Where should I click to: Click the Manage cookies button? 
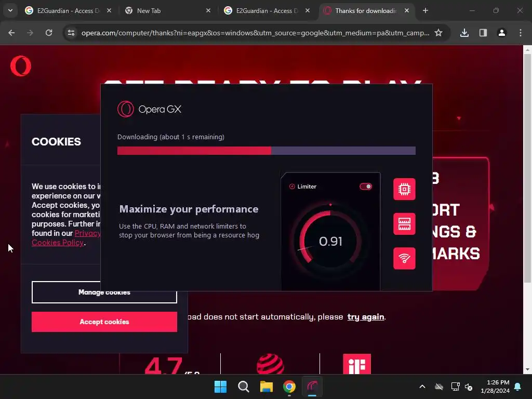click(x=104, y=292)
